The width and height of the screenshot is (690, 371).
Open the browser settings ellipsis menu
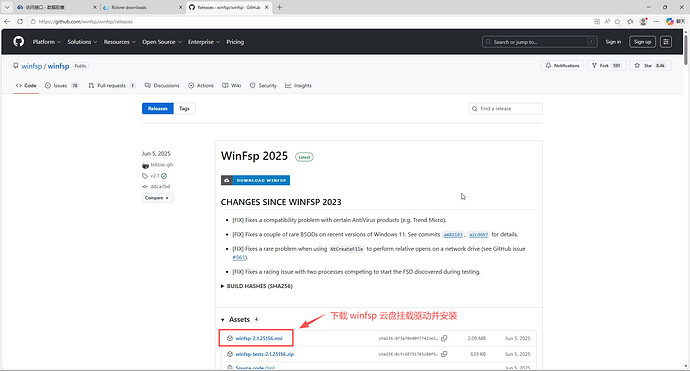pyautogui.click(x=656, y=21)
